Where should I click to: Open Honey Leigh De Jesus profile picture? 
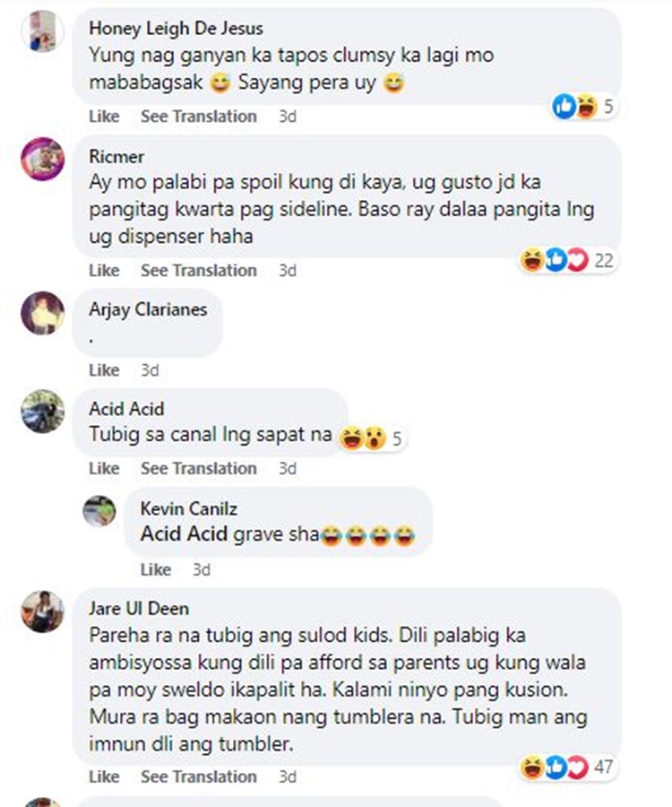[43, 30]
